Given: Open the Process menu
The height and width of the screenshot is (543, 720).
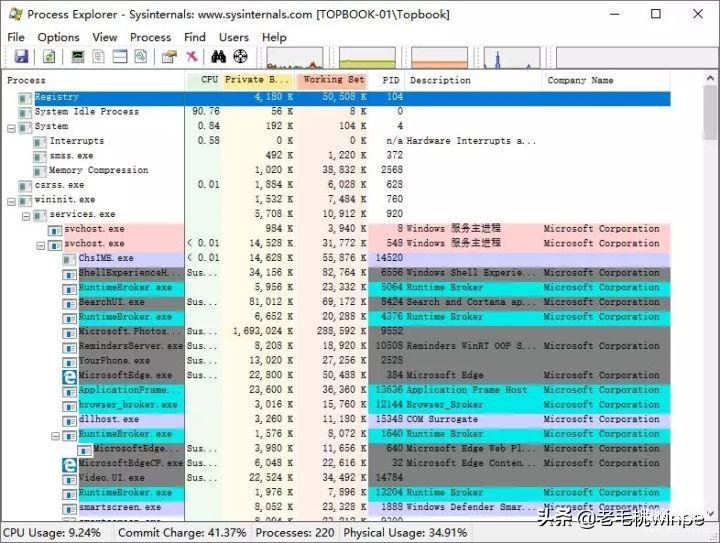Looking at the screenshot, I should (x=150, y=37).
